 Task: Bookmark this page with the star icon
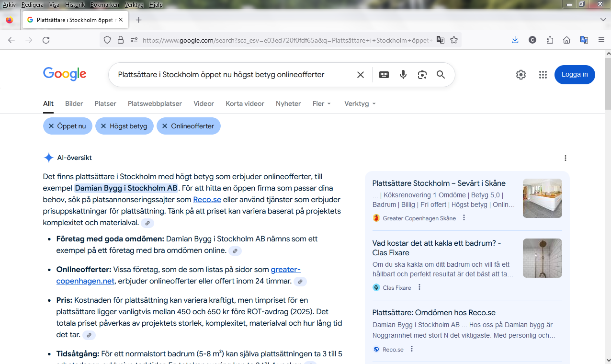[x=454, y=40]
